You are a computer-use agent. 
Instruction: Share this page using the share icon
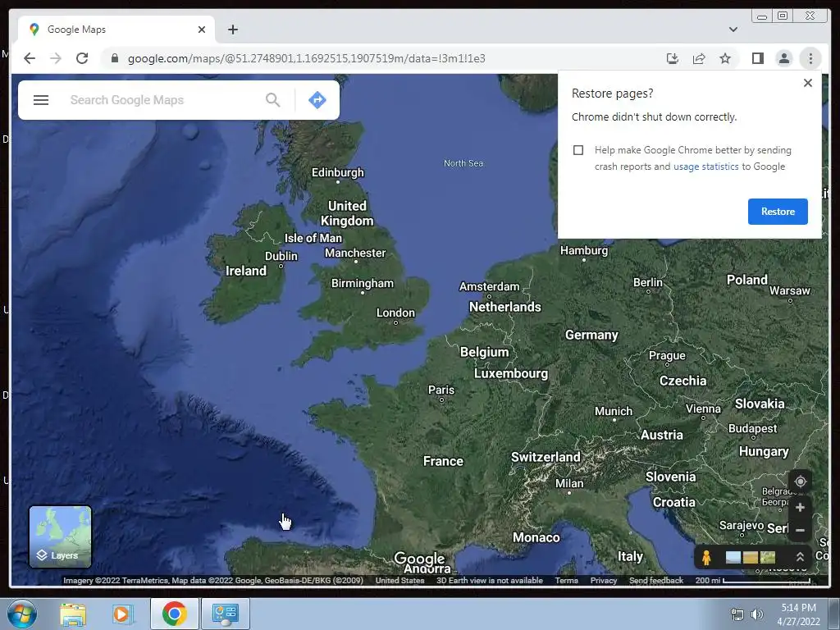(x=699, y=58)
